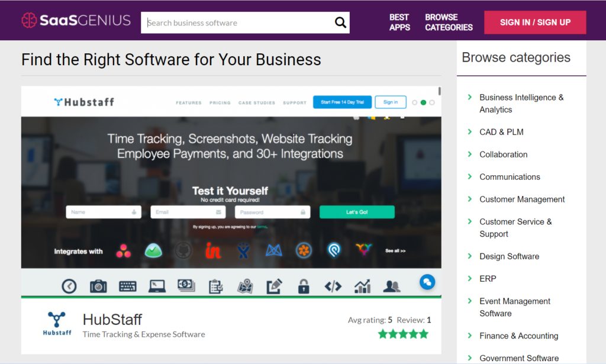606x364 pixels.
Task: Click the keyboard activity feature icon
Action: pyautogui.click(x=128, y=286)
